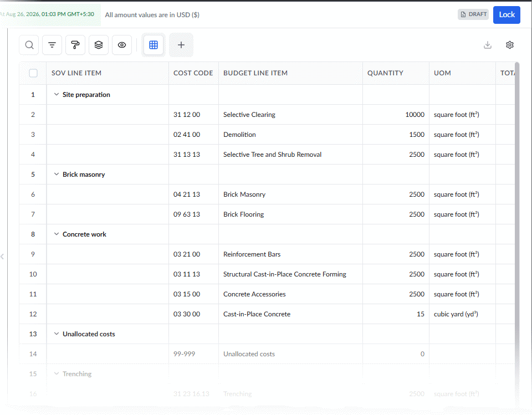Open the table settings gear icon
532x415 pixels.
(510, 45)
